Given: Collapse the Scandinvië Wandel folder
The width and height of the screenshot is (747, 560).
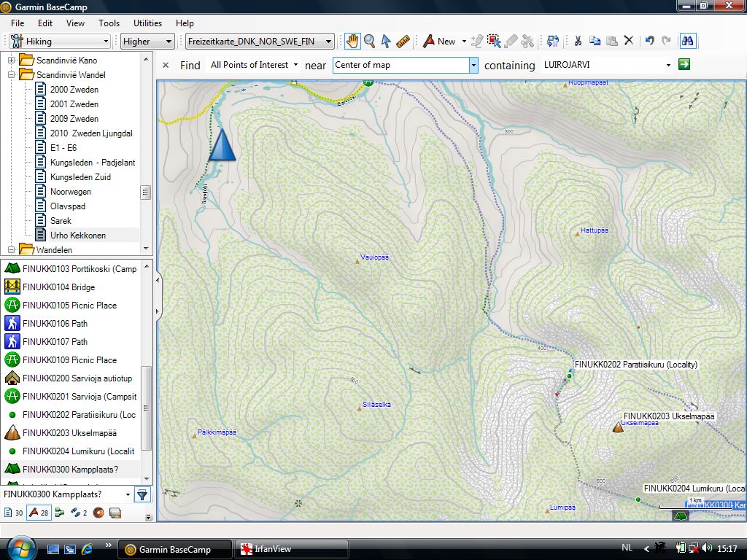Looking at the screenshot, I should 12,74.
